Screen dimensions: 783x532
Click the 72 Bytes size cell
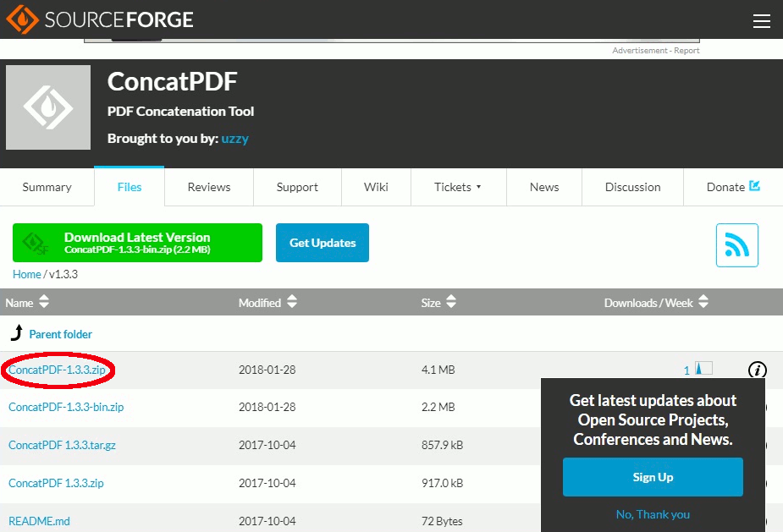[x=442, y=521]
